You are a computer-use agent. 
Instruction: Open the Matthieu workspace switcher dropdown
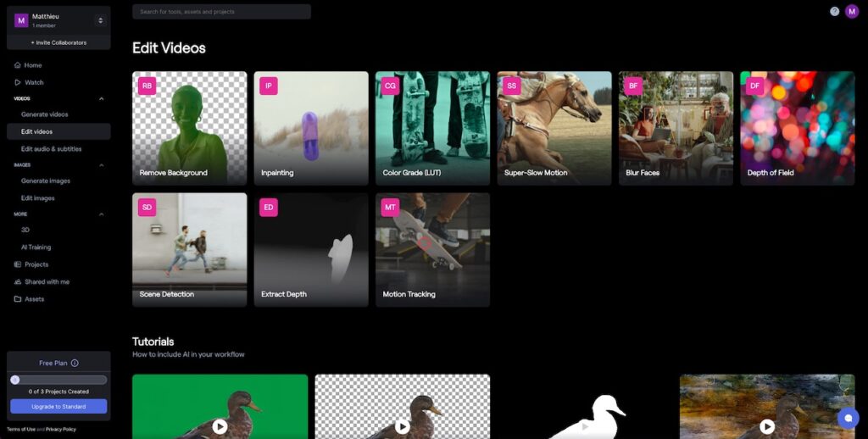pyautogui.click(x=100, y=20)
